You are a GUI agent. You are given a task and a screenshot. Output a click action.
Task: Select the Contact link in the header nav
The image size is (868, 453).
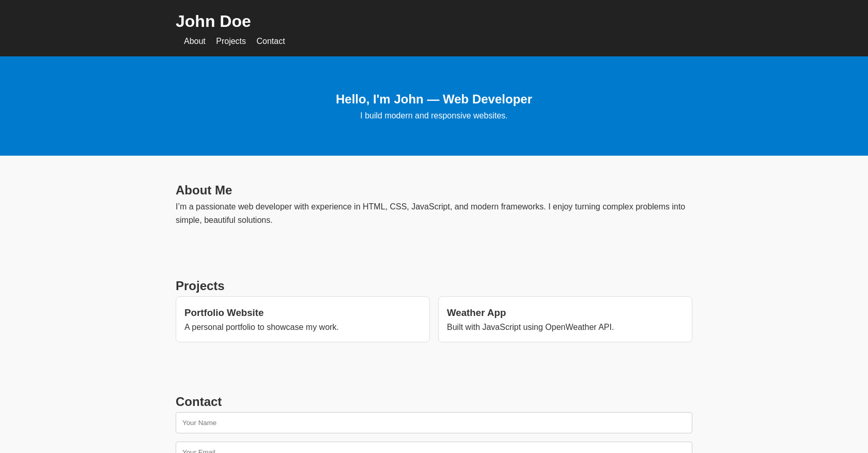point(270,41)
